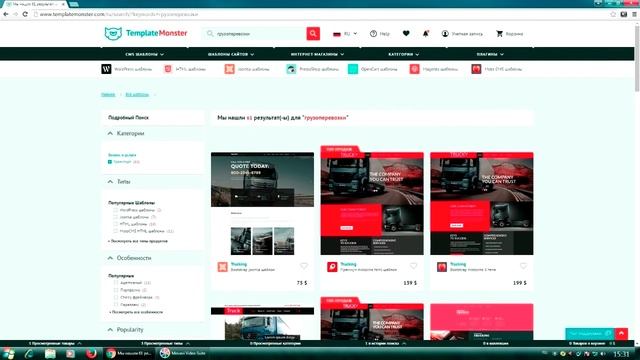Open favorites via the heart icon in header

(x=406, y=33)
